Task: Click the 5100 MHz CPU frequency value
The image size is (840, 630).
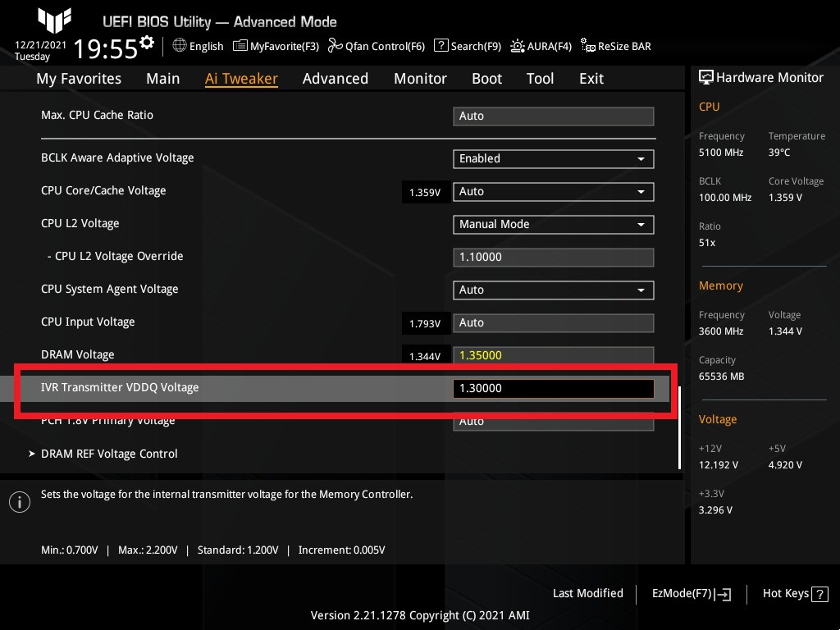Action: [721, 152]
